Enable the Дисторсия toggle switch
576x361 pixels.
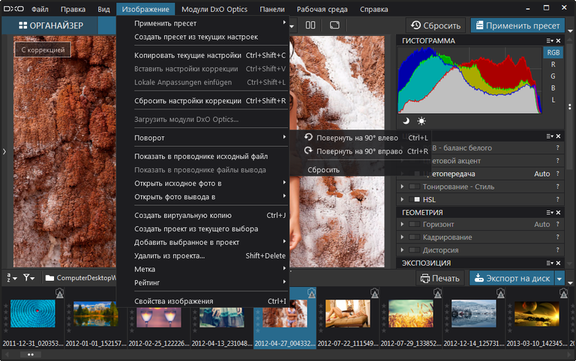click(x=415, y=250)
